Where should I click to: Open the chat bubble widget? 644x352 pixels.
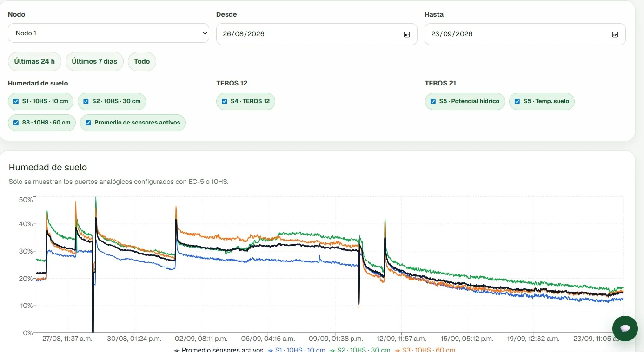(625, 328)
